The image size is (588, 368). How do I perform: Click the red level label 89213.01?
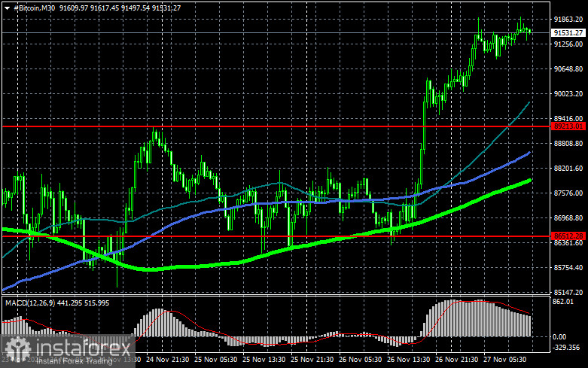pyautogui.click(x=568, y=126)
